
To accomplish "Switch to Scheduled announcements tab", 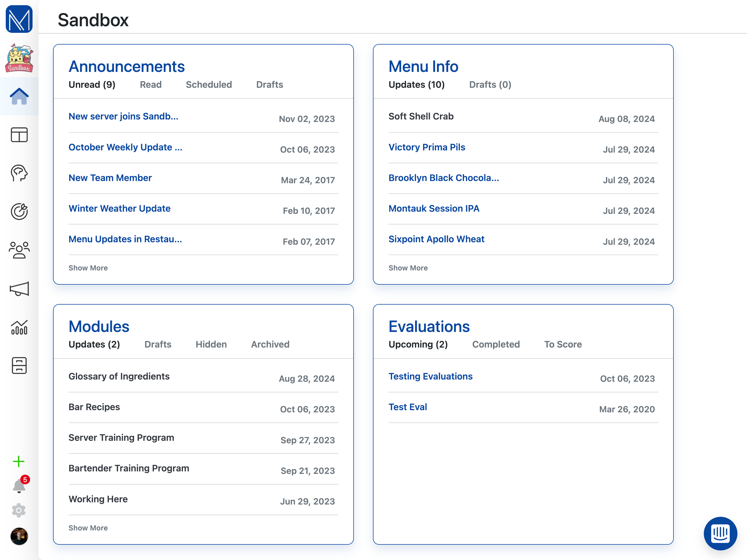I will 209,84.
